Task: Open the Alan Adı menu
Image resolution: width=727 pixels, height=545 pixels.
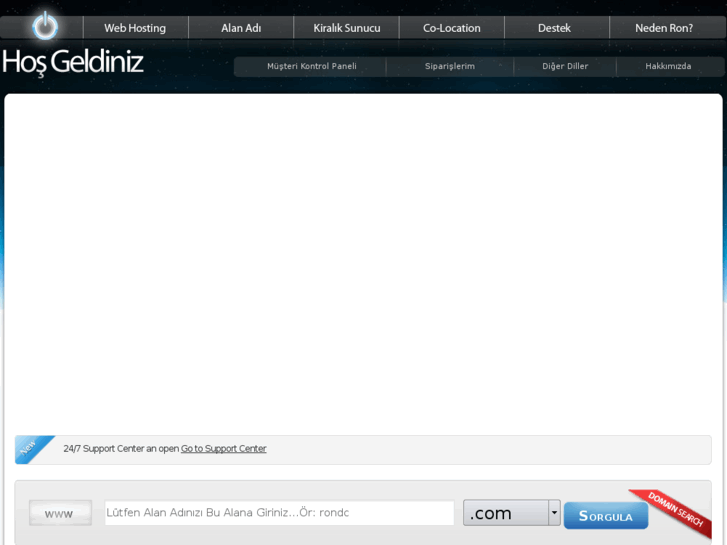Action: point(241,28)
